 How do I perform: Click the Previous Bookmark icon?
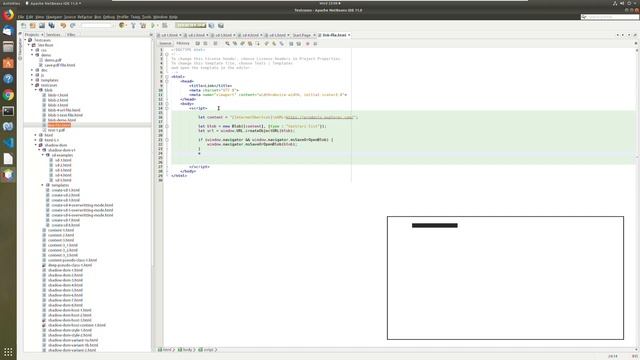[x=267, y=43]
